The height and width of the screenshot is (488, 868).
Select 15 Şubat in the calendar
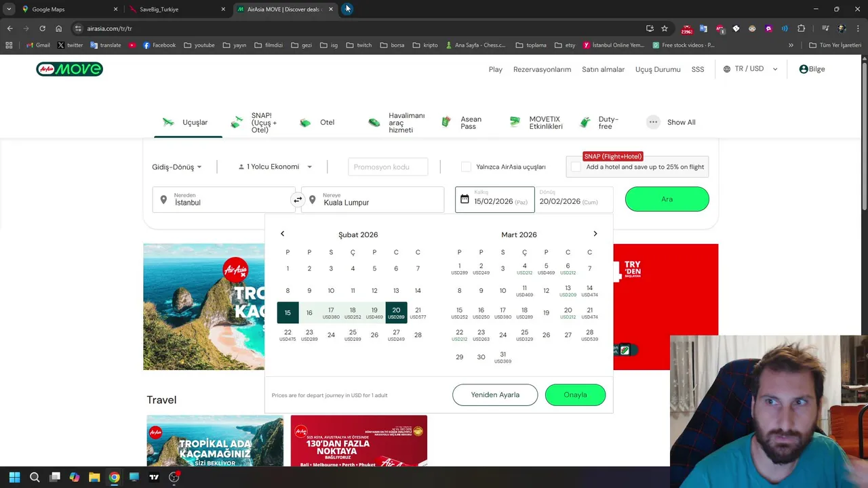288,312
